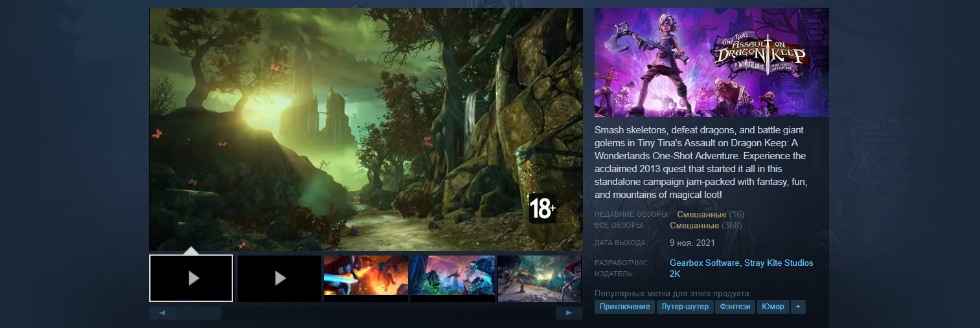Play the first video thumbnail
This screenshot has width=980, height=328.
click(191, 278)
